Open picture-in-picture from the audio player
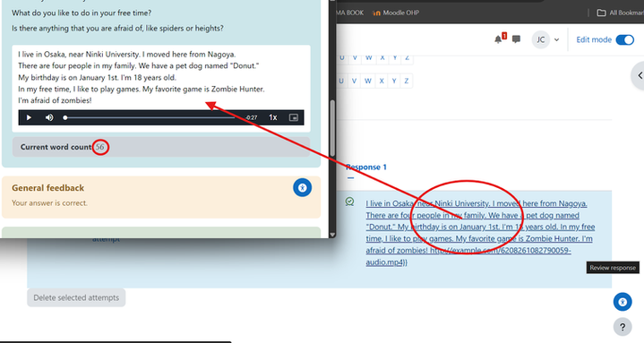 pyautogui.click(x=293, y=117)
